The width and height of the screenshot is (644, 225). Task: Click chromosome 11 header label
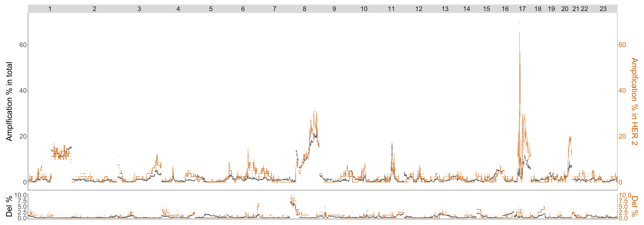click(x=391, y=9)
